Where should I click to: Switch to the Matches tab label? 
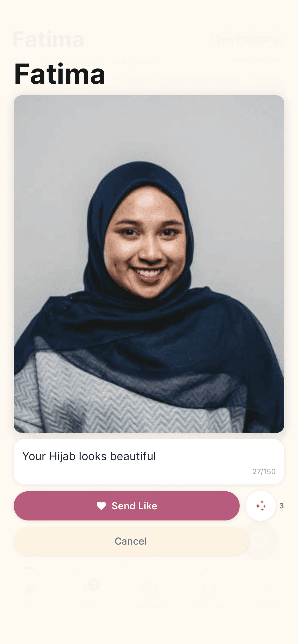pos(208,605)
